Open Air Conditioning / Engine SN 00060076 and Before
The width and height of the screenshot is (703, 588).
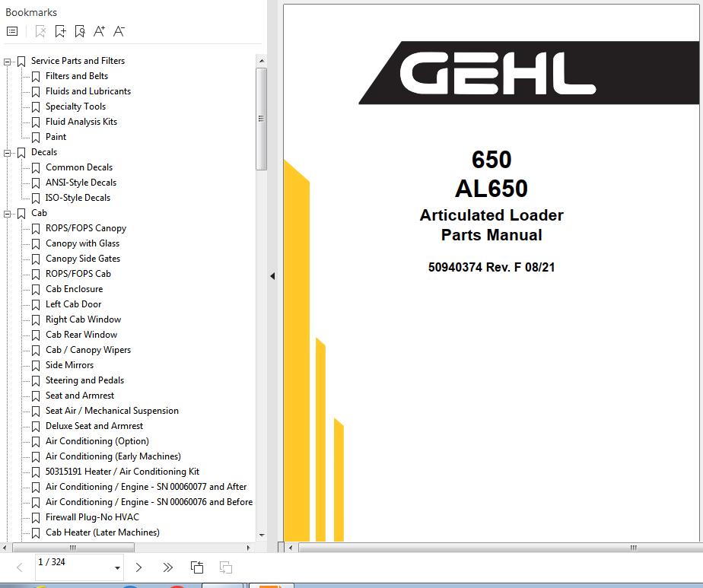point(149,503)
